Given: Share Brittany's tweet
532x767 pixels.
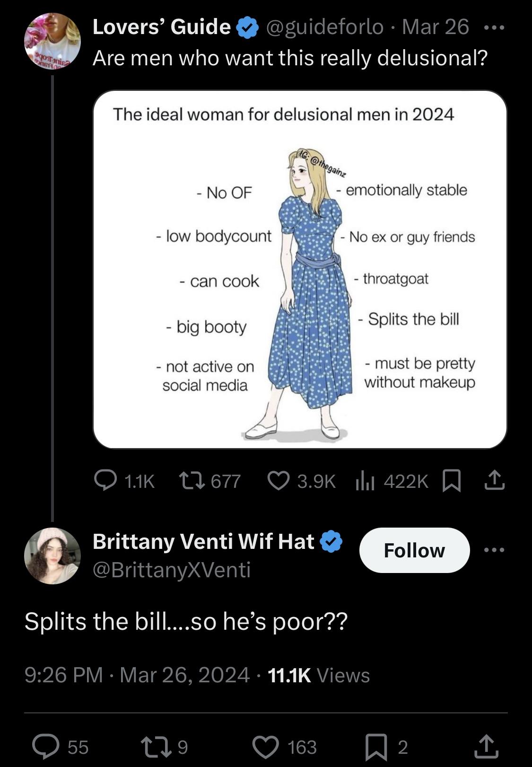Looking at the screenshot, I should (486, 746).
